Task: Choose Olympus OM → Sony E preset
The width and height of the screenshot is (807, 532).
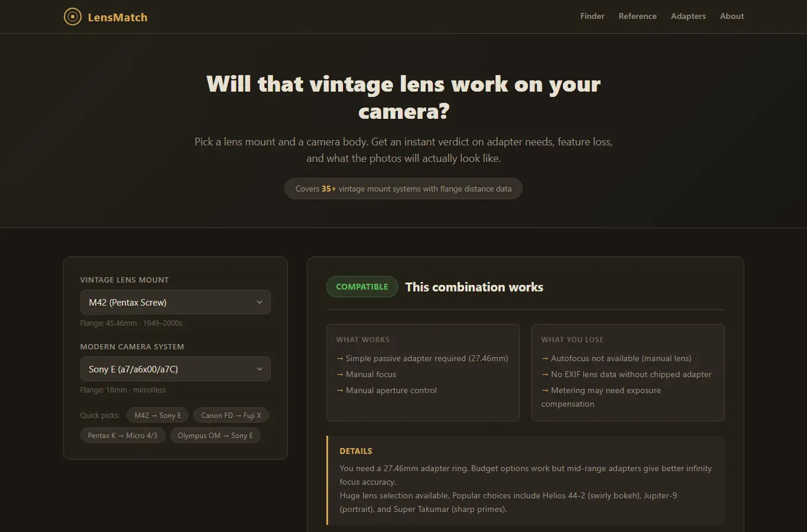Action: point(215,436)
